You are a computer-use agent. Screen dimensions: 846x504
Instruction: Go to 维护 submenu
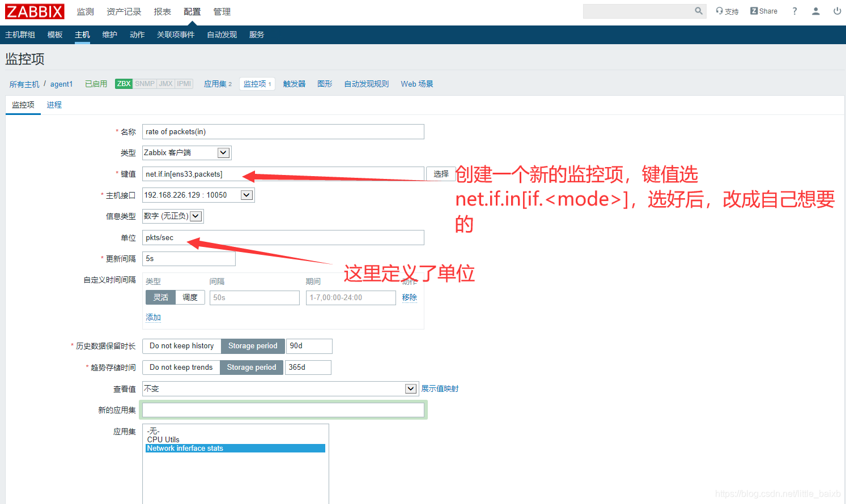110,35
